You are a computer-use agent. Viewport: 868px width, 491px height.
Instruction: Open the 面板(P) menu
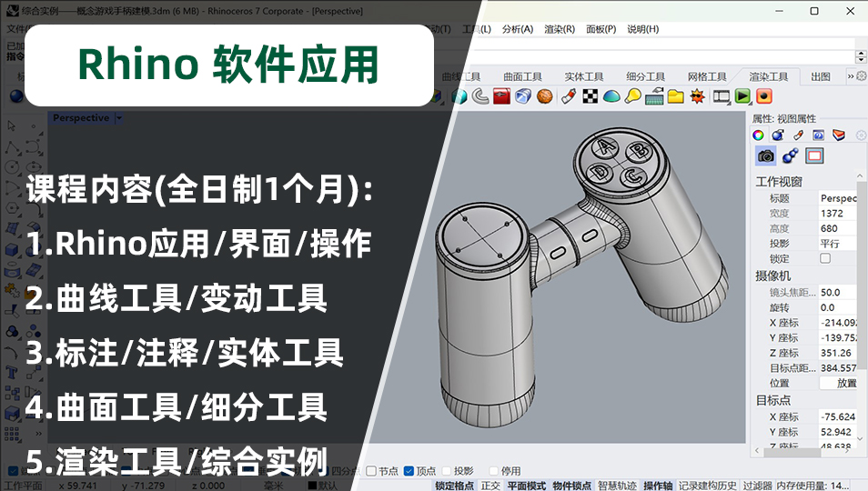601,29
